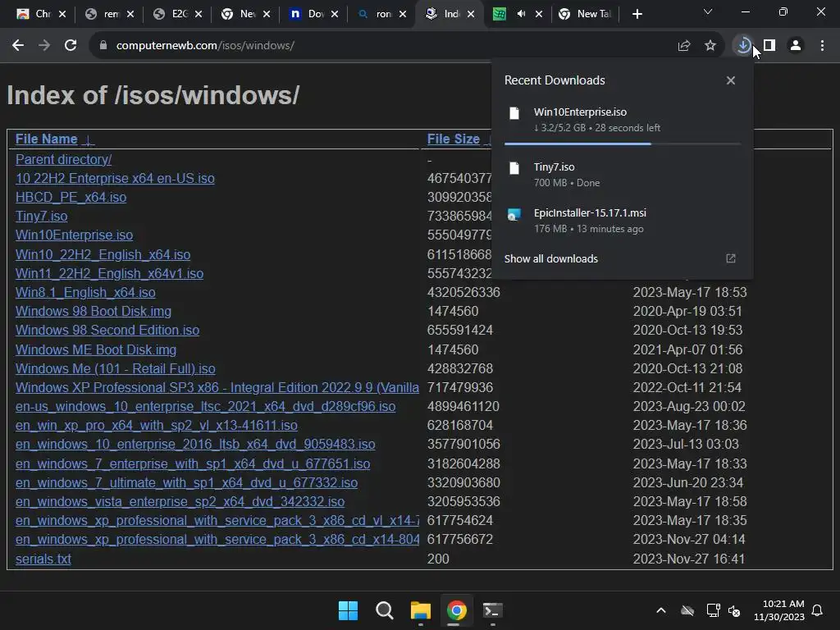Click the Tiny7.iso download file icon
Image resolution: width=840 pixels, height=630 pixels.
point(514,168)
